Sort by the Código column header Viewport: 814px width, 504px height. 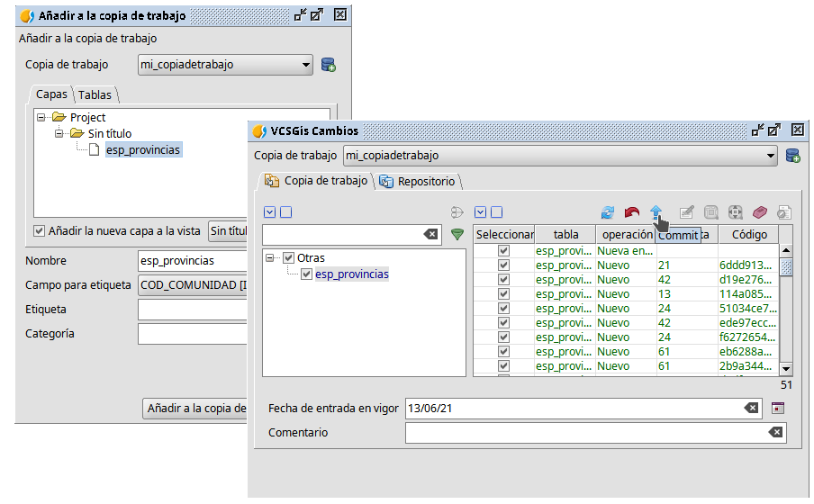tap(748, 235)
